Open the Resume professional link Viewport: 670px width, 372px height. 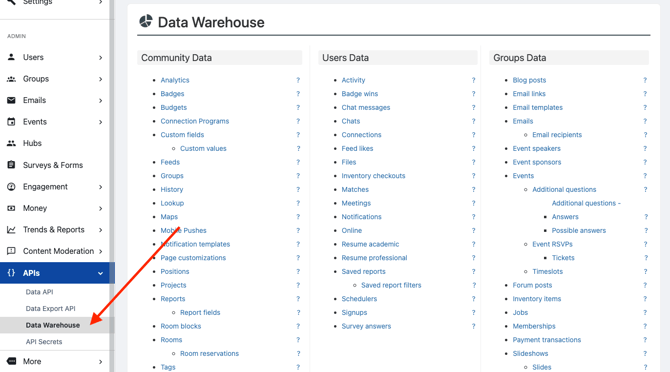point(374,258)
